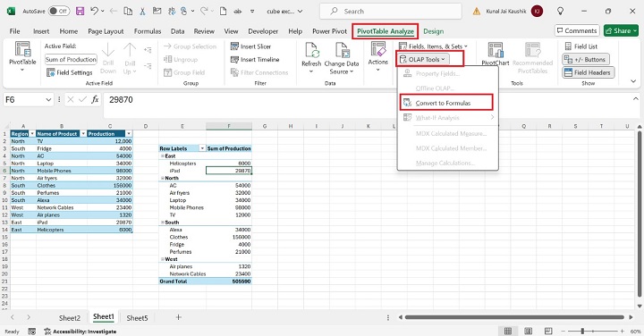
Task: Click the Share button
Action: click(622, 30)
